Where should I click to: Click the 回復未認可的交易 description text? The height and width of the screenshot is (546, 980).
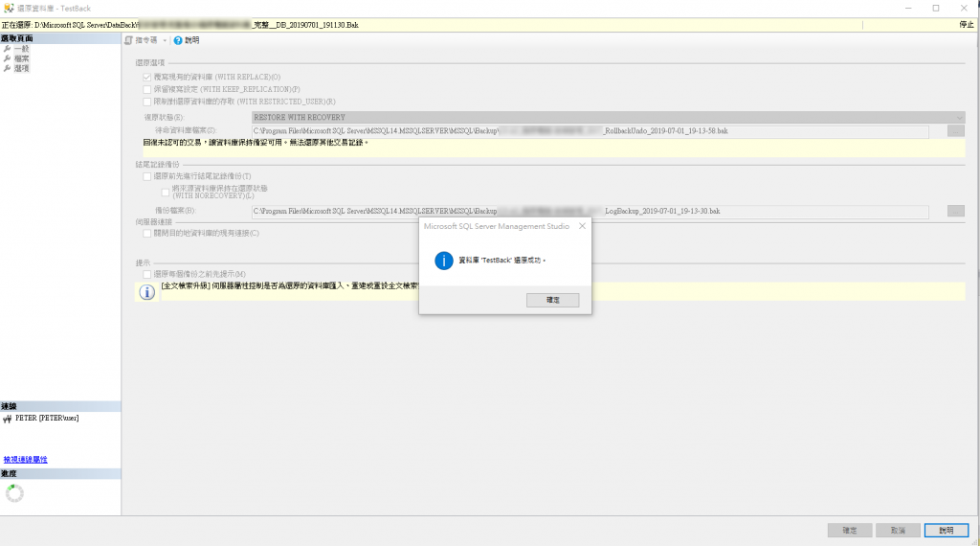point(256,143)
